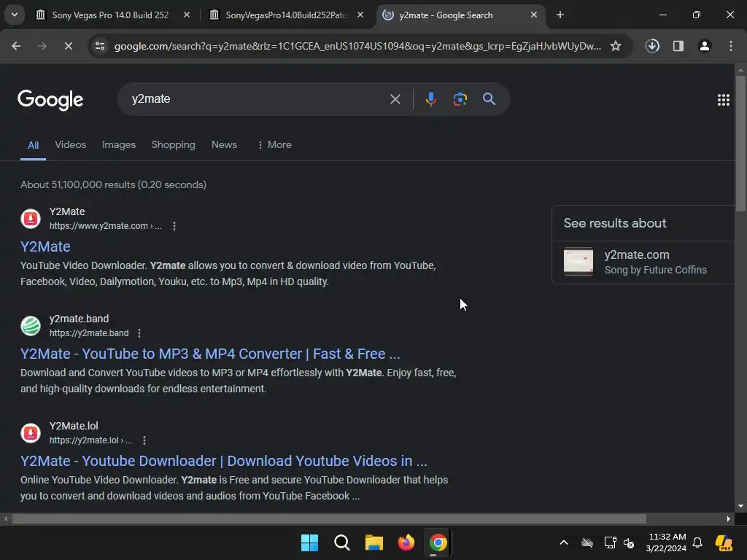Select the All results tab

pos(33,145)
